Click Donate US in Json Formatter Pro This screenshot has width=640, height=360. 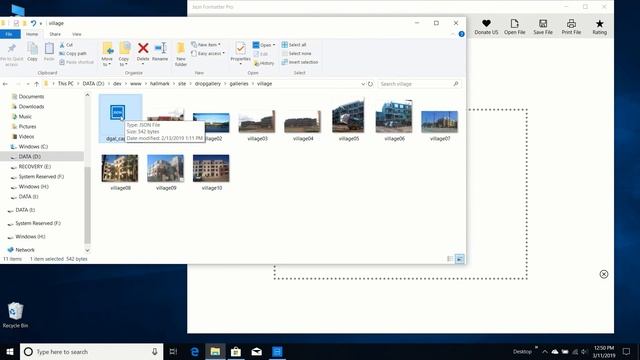point(486,27)
